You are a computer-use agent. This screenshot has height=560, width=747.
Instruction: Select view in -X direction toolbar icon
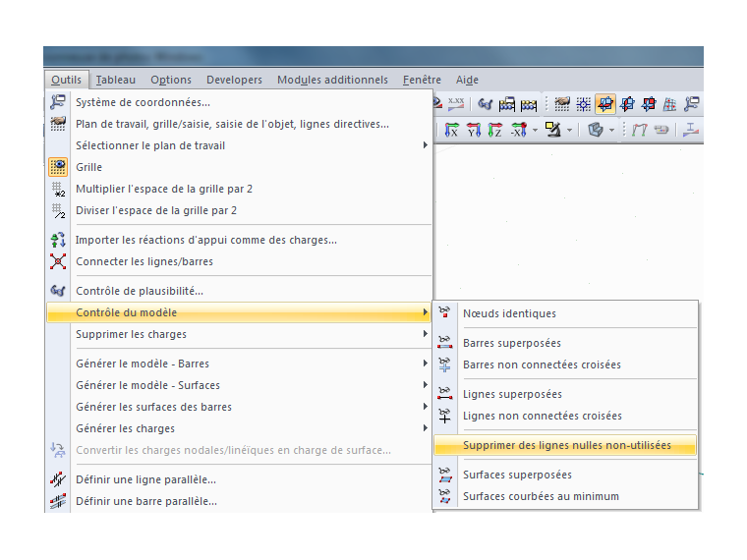pos(519,130)
